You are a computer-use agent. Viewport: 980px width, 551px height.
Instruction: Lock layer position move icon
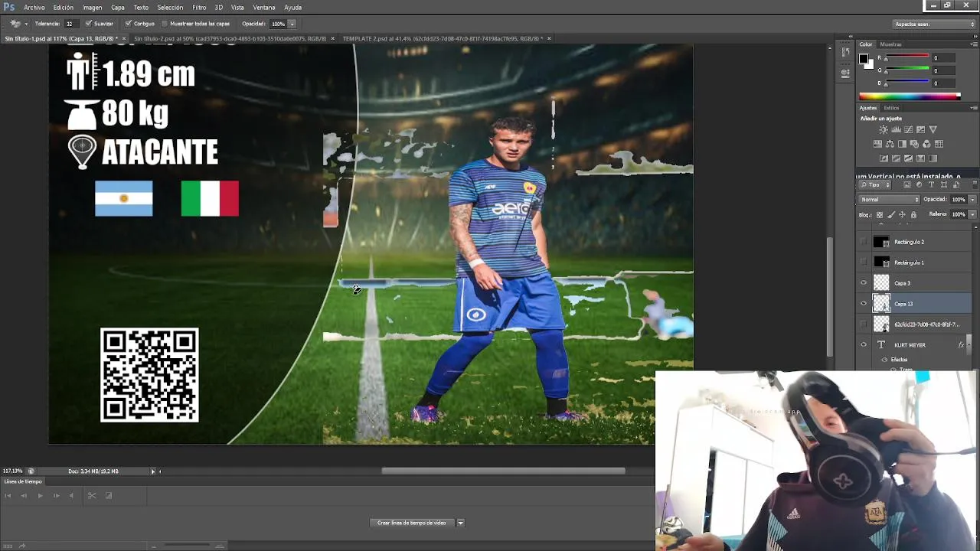tap(902, 214)
